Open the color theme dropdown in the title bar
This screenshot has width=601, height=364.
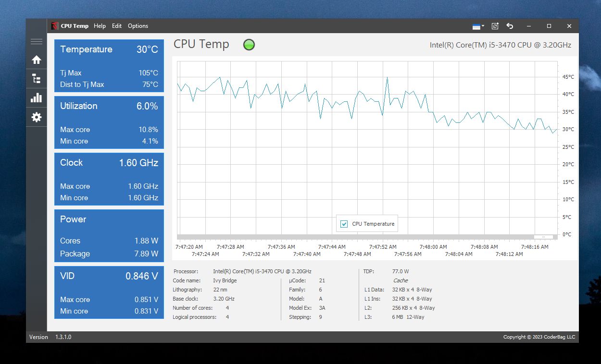pyautogui.click(x=478, y=26)
